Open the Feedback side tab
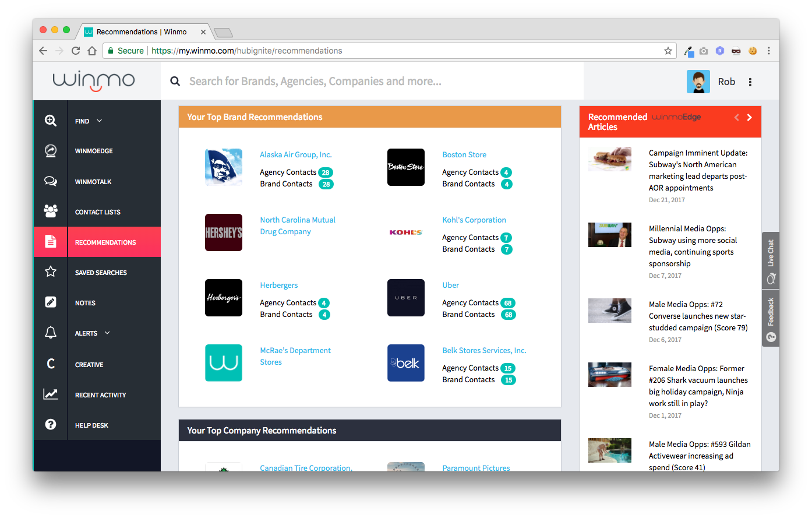Viewport: 812px width, 518px height. 771,318
